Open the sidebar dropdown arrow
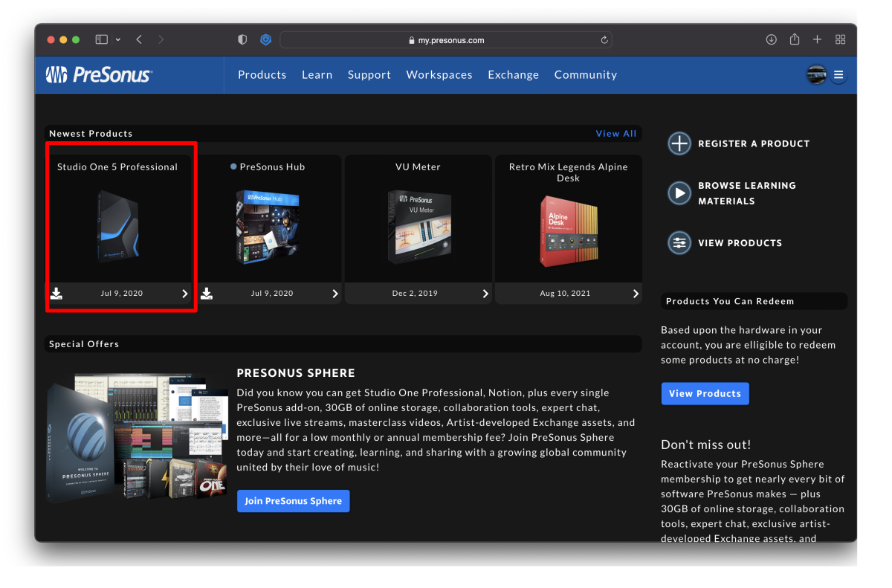This screenshot has height=588, width=892. pyautogui.click(x=118, y=39)
